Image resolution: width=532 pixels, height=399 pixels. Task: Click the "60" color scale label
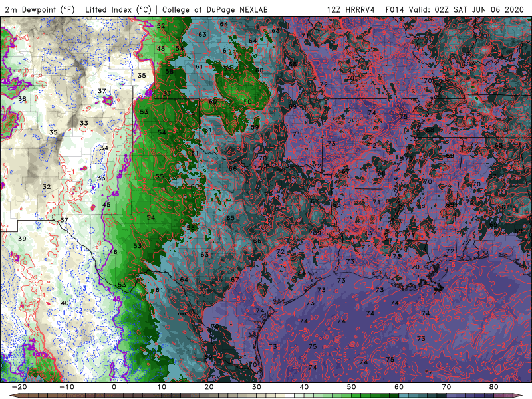[399, 387]
